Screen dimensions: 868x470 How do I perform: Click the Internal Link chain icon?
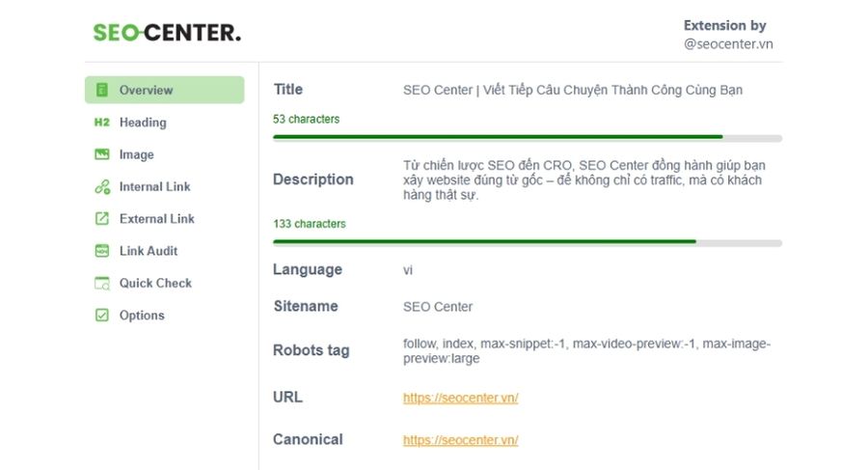click(102, 187)
